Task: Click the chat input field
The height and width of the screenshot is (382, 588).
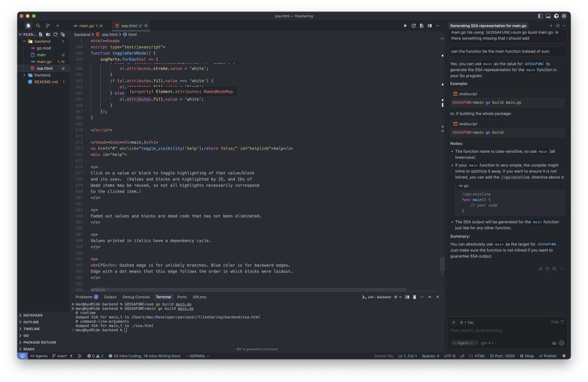Action: pyautogui.click(x=507, y=331)
